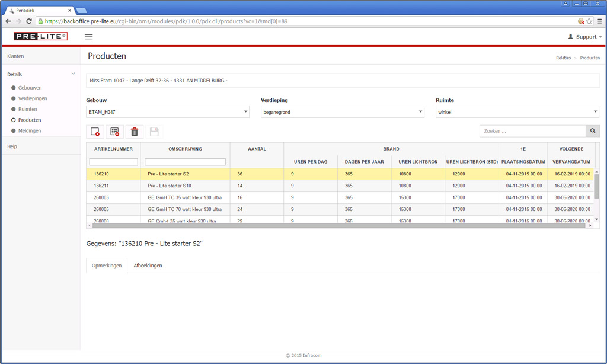Open the Support user dropdown
This screenshot has width=607, height=364.
click(584, 37)
